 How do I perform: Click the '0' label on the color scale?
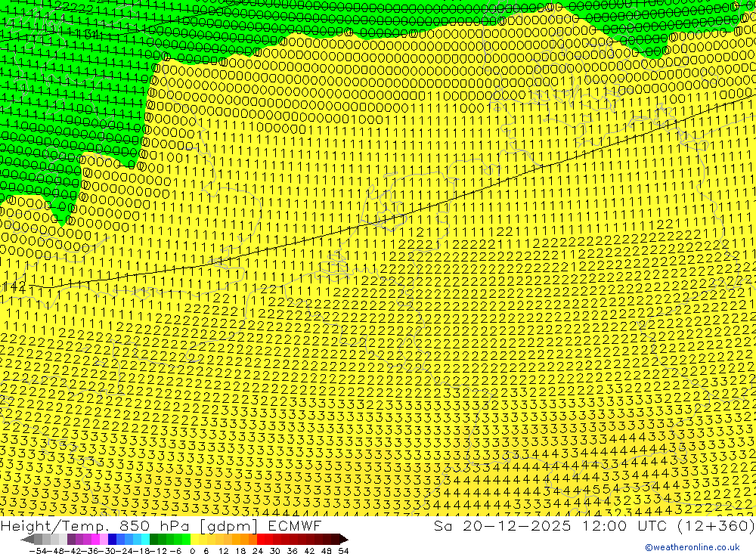[x=192, y=551]
